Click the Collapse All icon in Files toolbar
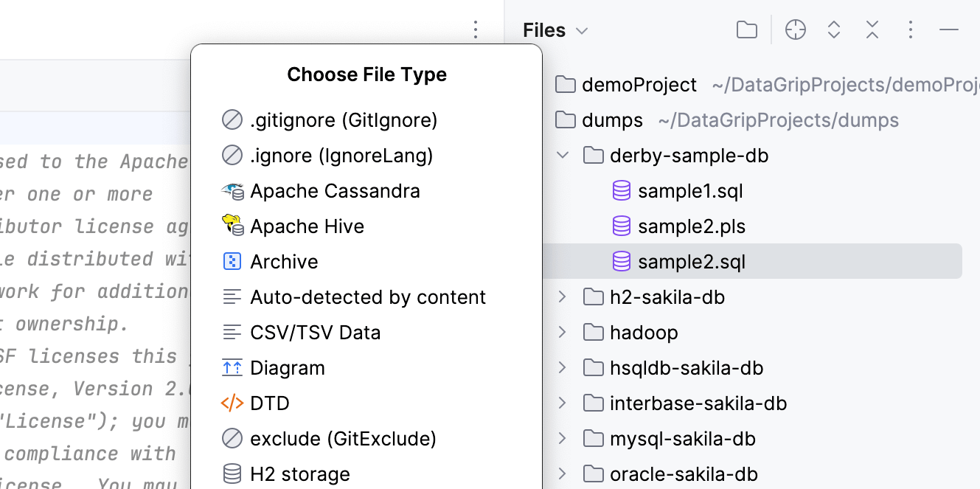980x489 pixels. (872, 30)
